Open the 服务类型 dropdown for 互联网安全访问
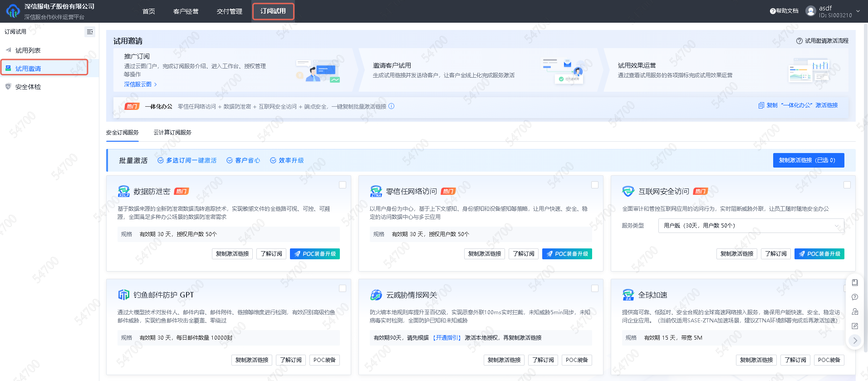Image resolution: width=868 pixels, height=381 pixels. [x=751, y=226]
